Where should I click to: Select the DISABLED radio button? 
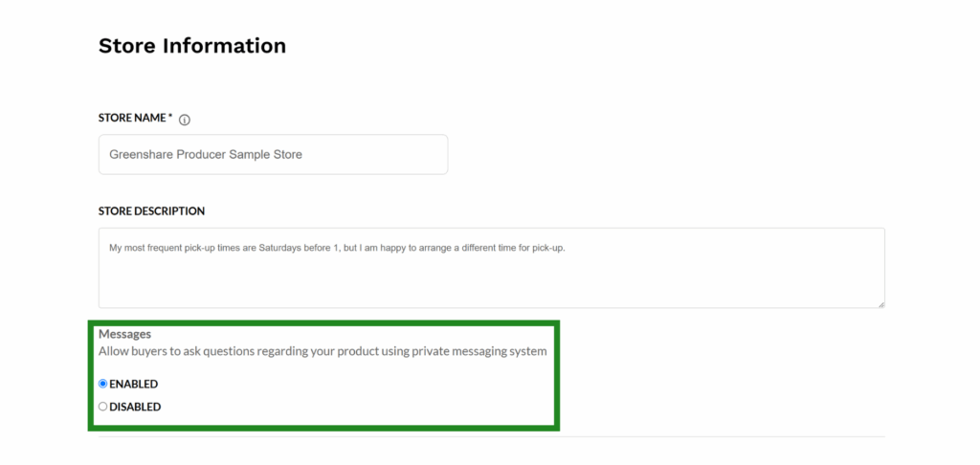(103, 407)
